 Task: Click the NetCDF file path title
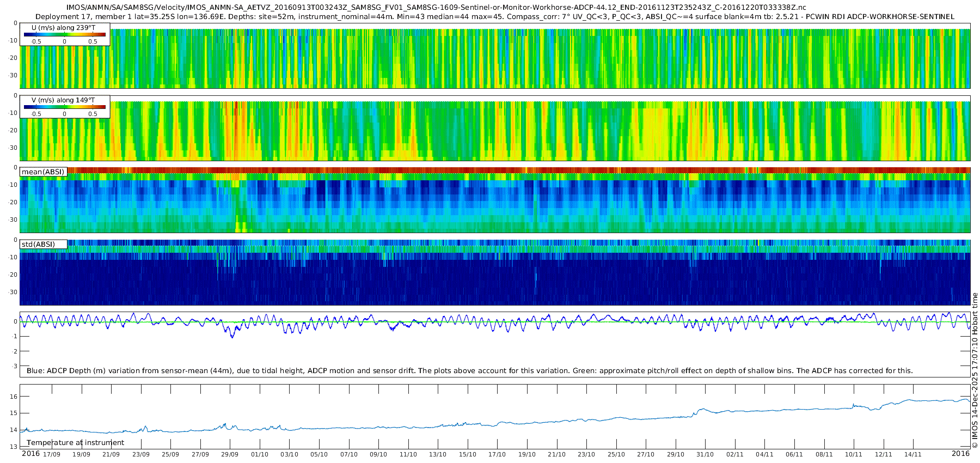pyautogui.click(x=436, y=8)
